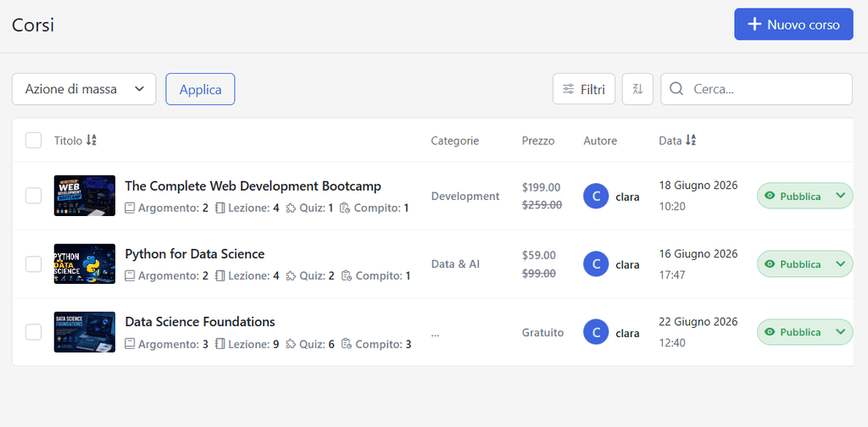Click the eye icon on Web Development Bootcamp status

tap(770, 196)
